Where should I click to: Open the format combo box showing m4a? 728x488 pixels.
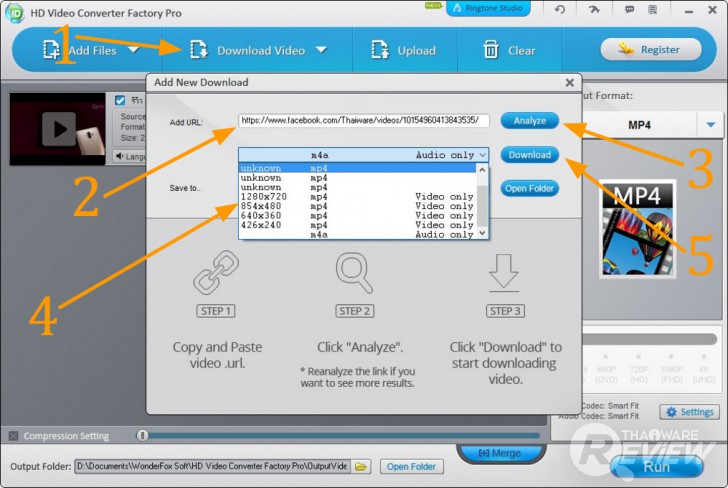coord(364,155)
